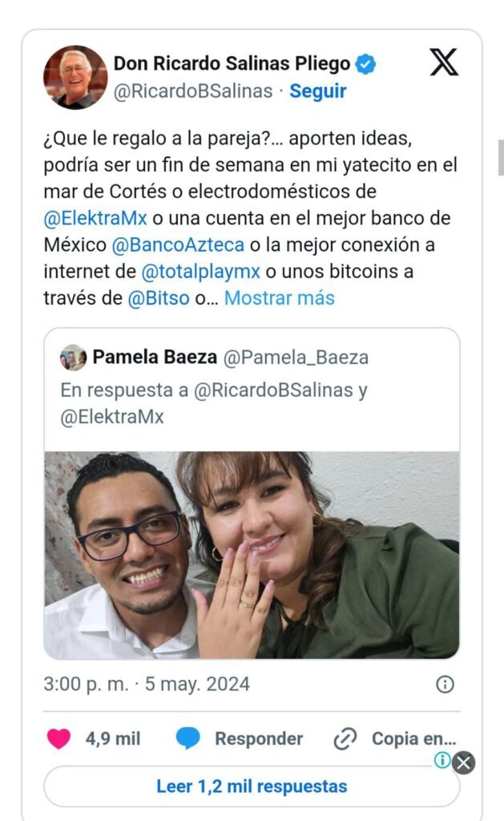The height and width of the screenshot is (821, 504).
Task: Open the @totalplaymx mention link
Action: pyautogui.click(x=200, y=271)
